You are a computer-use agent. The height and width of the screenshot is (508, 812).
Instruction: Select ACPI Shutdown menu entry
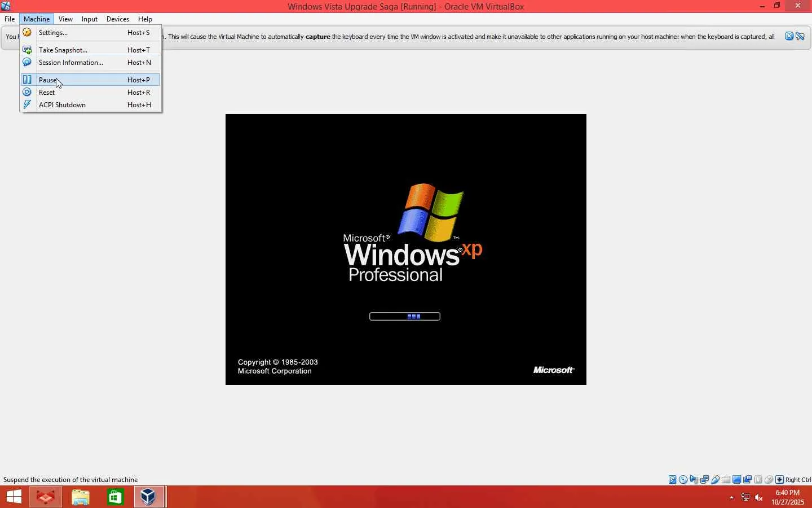coord(90,105)
